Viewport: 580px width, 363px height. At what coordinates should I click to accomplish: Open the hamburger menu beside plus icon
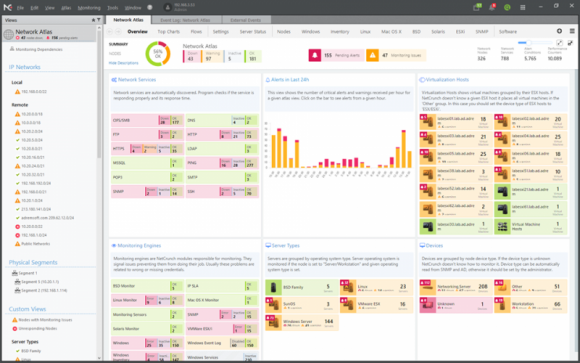click(572, 31)
